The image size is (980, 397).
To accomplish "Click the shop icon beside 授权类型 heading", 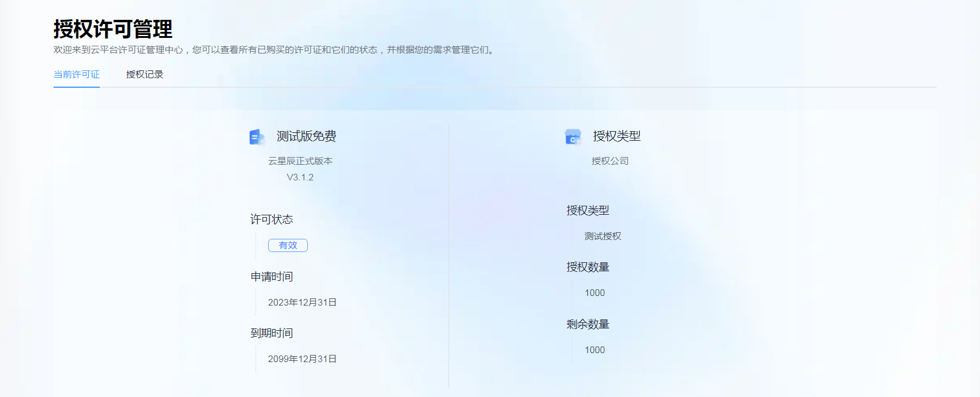I will (573, 137).
